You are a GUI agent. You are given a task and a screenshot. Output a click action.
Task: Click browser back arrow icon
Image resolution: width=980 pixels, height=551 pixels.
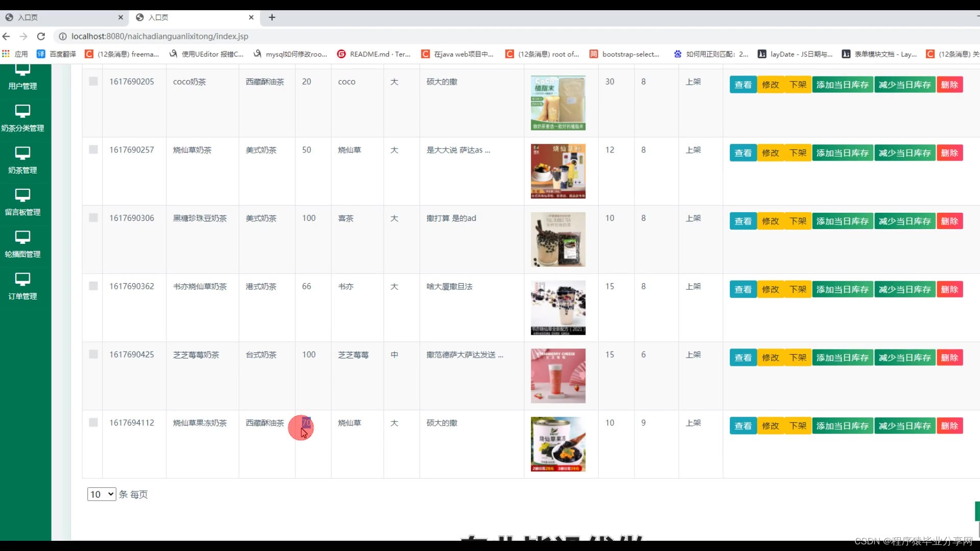(6, 36)
